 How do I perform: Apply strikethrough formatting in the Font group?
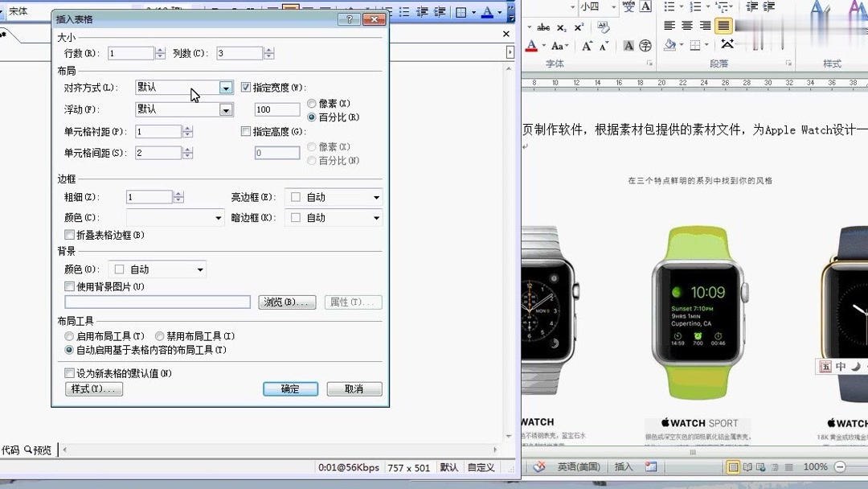point(542,27)
